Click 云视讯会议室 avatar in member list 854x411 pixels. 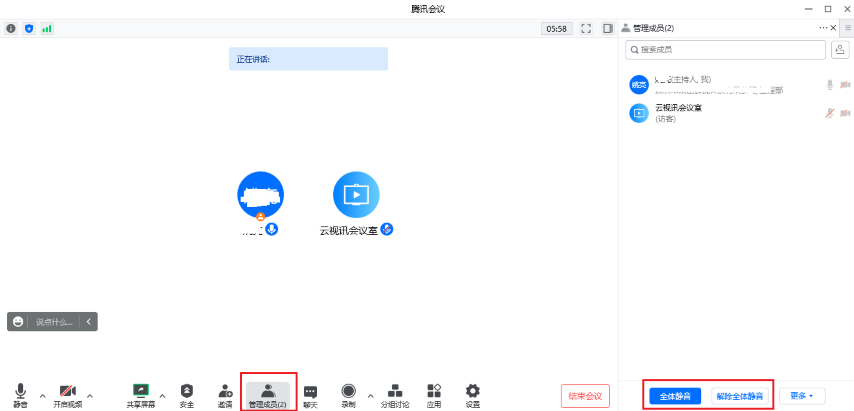tap(639, 113)
